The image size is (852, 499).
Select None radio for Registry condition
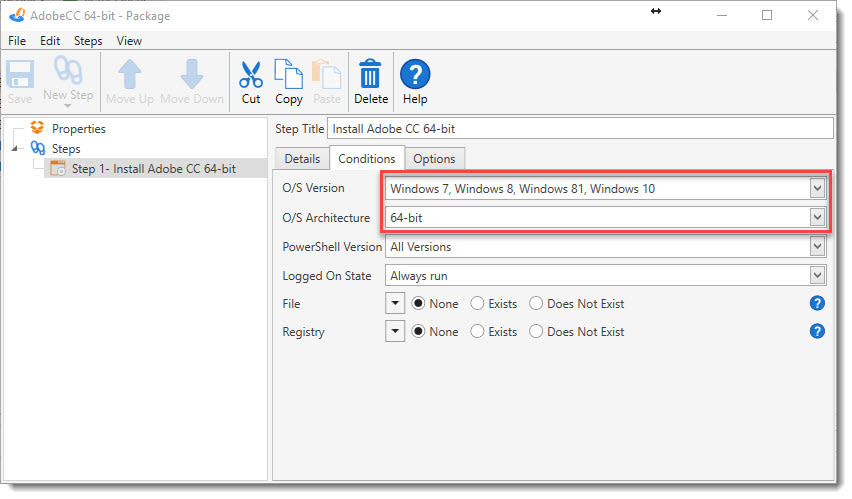pyautogui.click(x=418, y=331)
